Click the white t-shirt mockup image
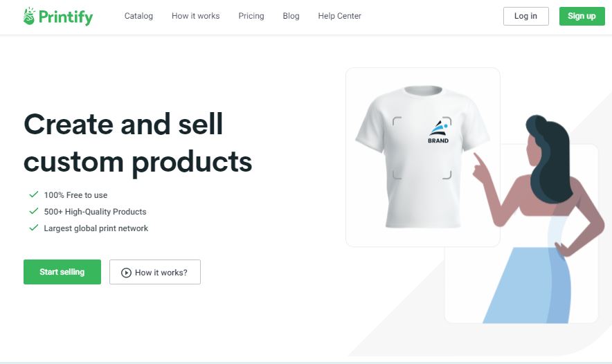 (x=422, y=156)
